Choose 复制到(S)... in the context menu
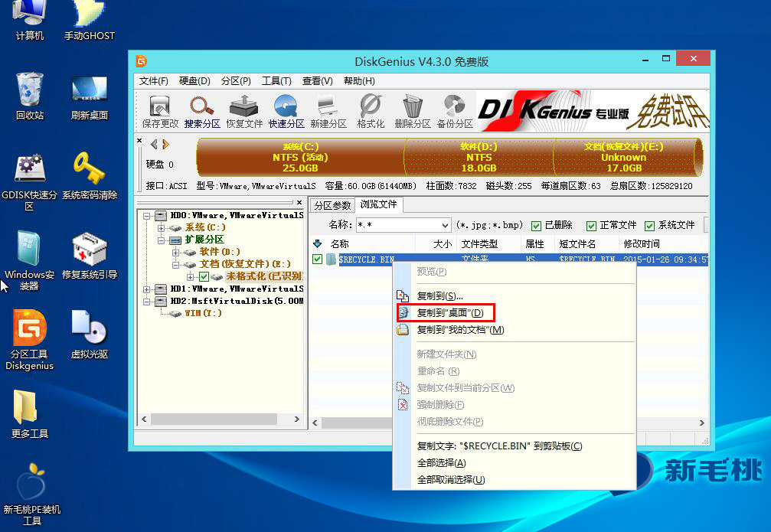 click(515, 296)
